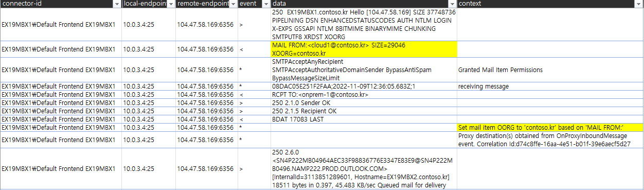Screen dimensions: 644x190
Task: Select event cell in the receiving message row
Action: pos(254,86)
